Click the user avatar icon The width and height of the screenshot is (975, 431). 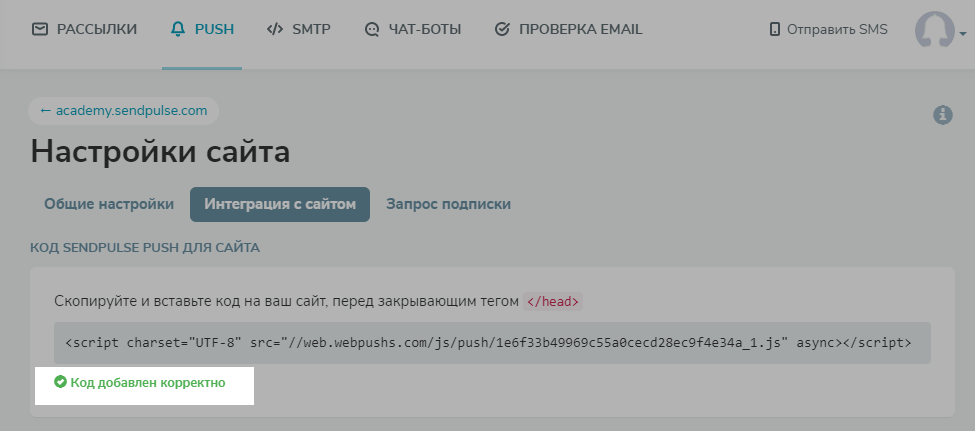pos(932,30)
